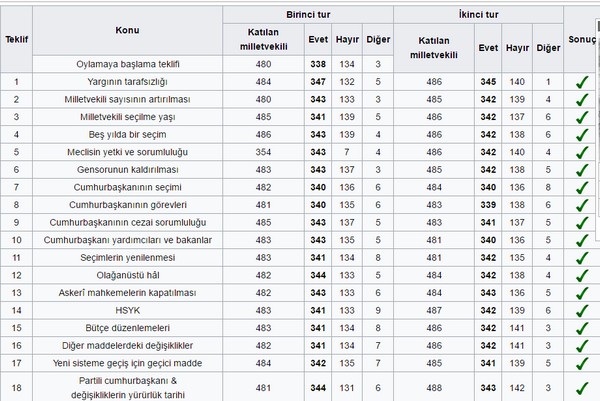Click the Askerî mahkemelerin kapatılması cell
The height and width of the screenshot is (401, 600).
tap(128, 293)
